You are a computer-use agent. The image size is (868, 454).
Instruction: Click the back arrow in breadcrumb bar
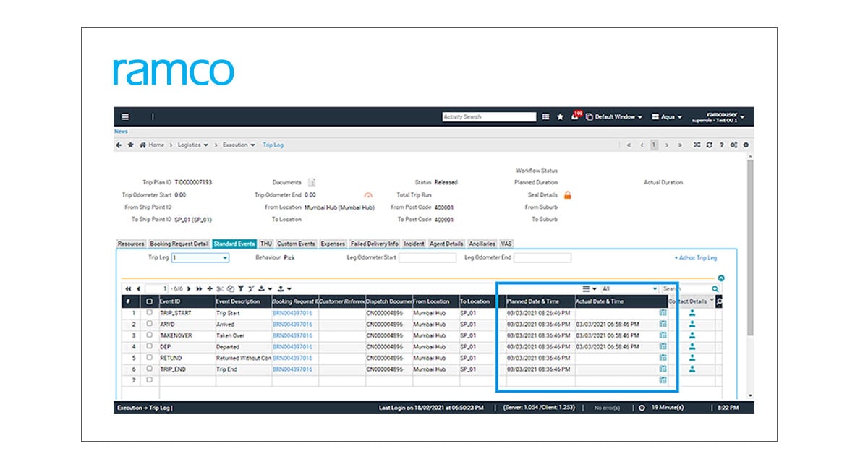[119, 145]
